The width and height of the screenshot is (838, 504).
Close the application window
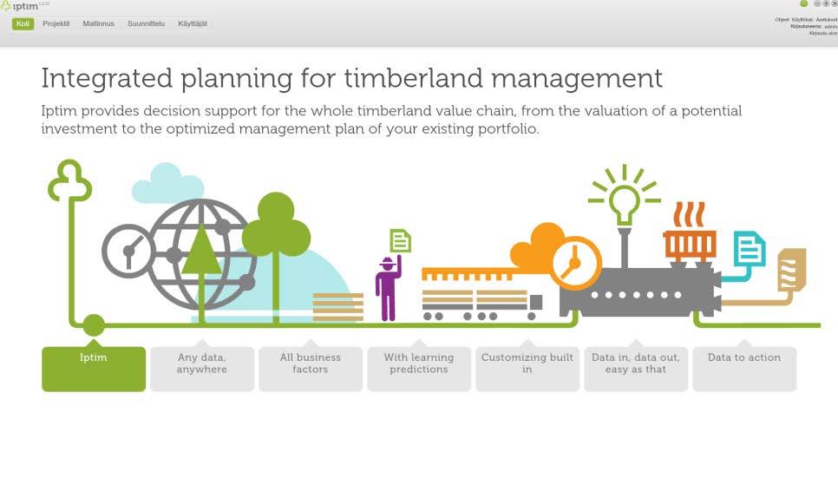pyautogui.click(x=835, y=3)
